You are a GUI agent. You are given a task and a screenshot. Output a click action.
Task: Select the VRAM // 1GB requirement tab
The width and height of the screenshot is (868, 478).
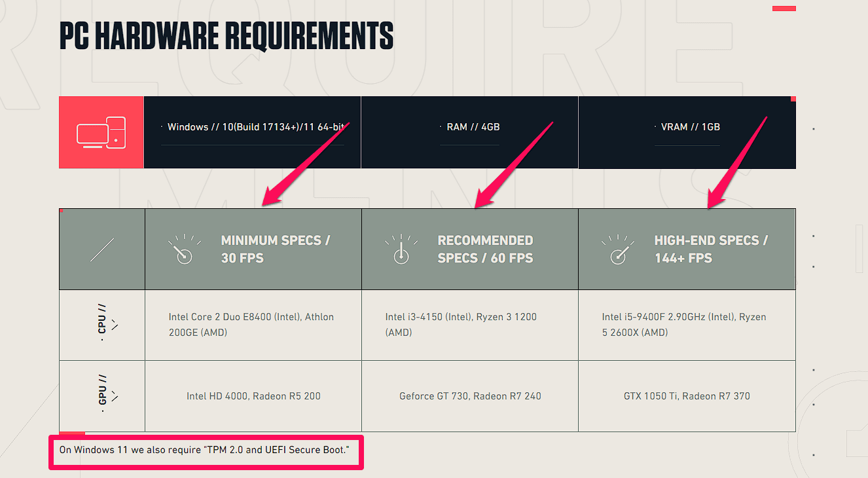687,127
